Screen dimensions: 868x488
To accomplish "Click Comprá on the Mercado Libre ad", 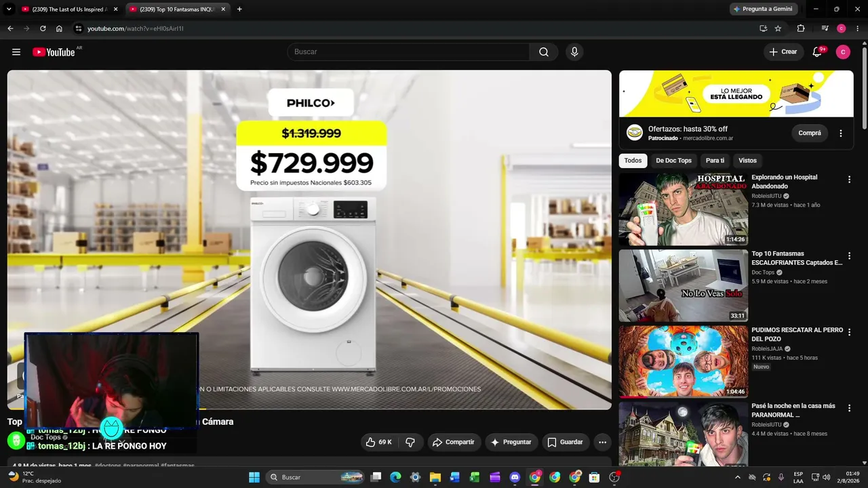I will 810,133.
